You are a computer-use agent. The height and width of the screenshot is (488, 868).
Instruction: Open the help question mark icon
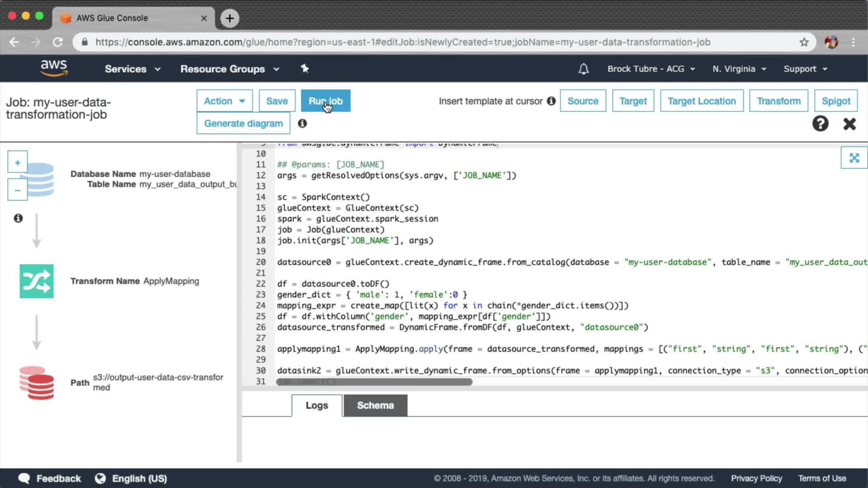(x=820, y=123)
